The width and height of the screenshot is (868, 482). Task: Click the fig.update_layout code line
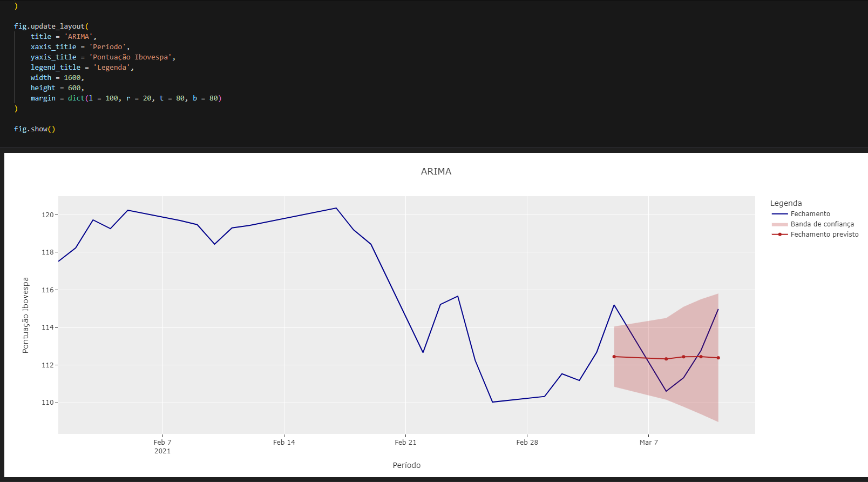coord(51,26)
